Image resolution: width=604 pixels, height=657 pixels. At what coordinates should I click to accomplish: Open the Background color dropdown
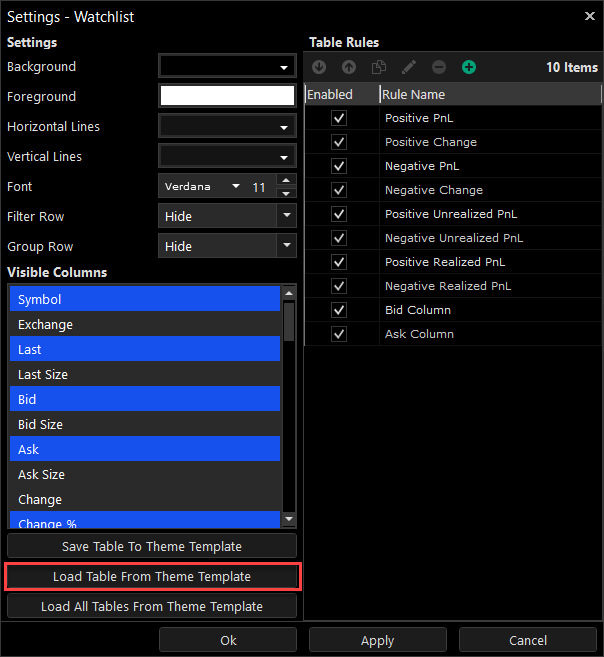(x=284, y=67)
